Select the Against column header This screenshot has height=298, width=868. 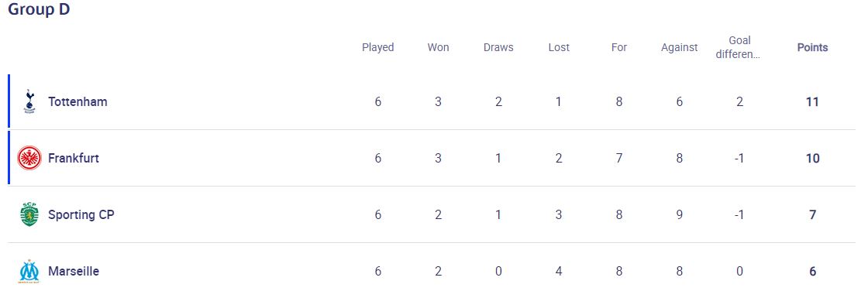point(679,47)
